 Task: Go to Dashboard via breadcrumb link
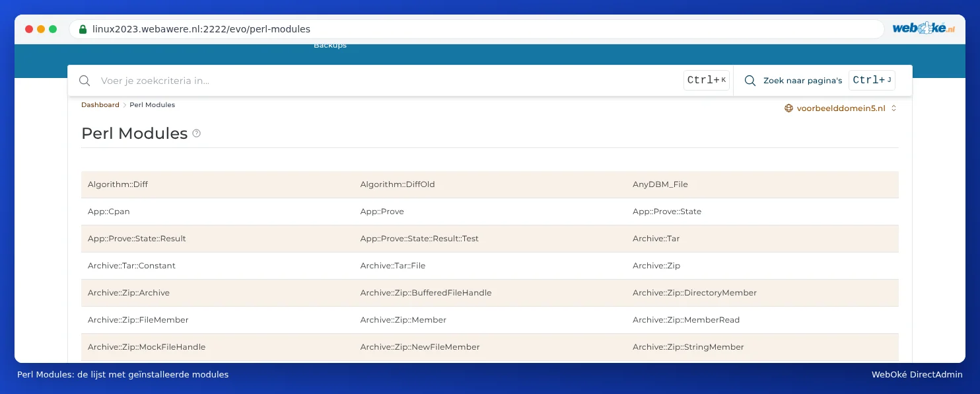pos(100,105)
